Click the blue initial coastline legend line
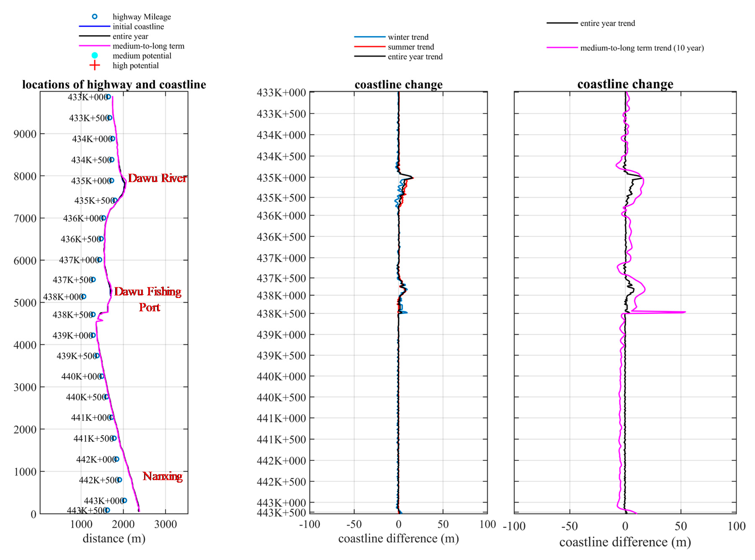The width and height of the screenshot is (755, 560). point(94,26)
